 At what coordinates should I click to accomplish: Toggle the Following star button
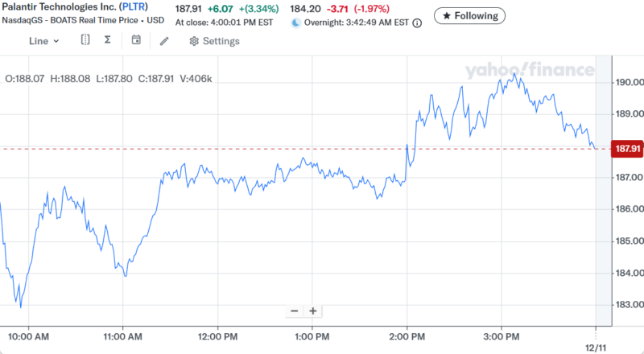click(x=470, y=15)
